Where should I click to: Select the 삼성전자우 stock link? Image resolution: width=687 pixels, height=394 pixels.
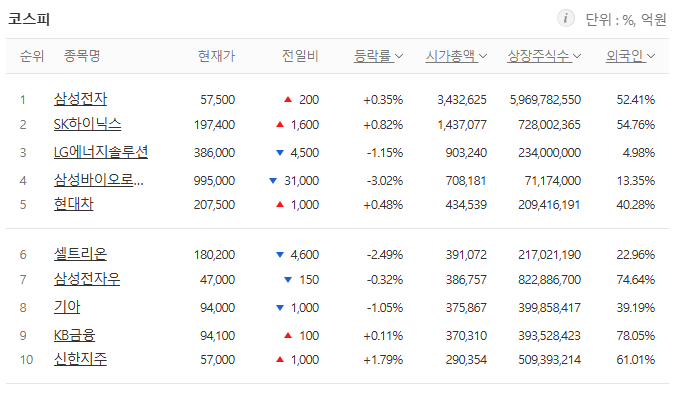[x=87, y=279]
